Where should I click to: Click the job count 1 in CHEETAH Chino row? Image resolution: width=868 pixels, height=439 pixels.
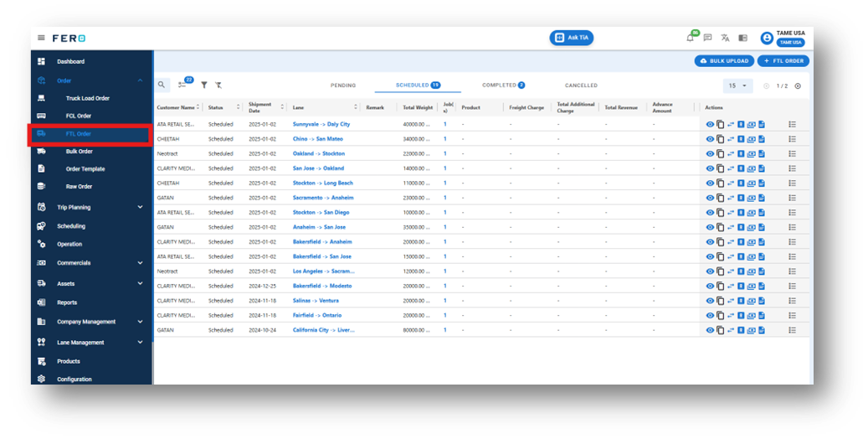coord(444,139)
